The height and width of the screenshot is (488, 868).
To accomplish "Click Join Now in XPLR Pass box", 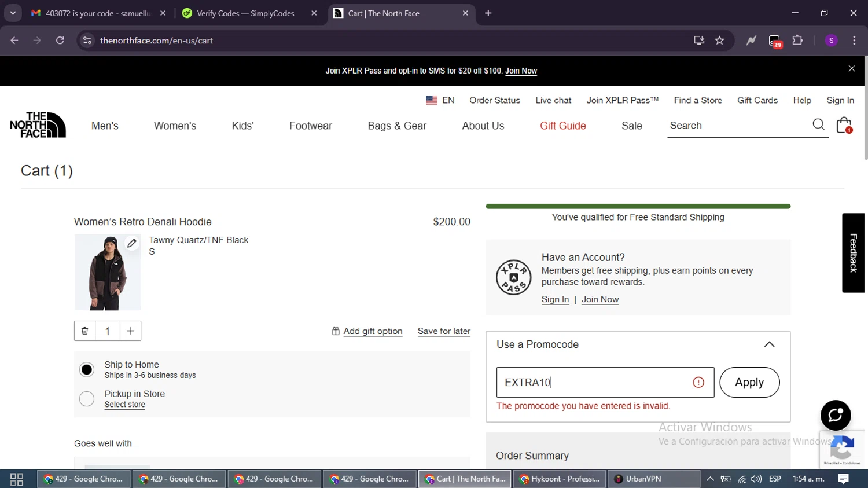I will pos(600,299).
